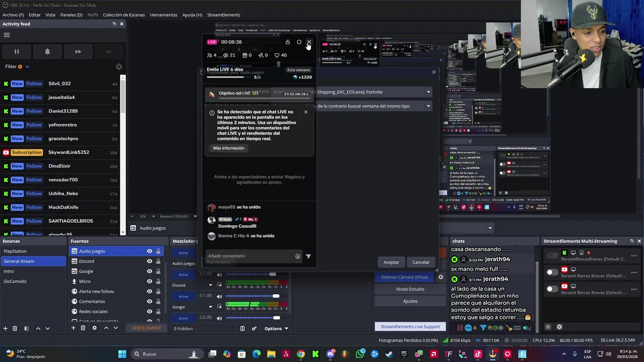This screenshot has width=644, height=362.
Task: Unlock the Alerta new follow. source
Action: 158,291
